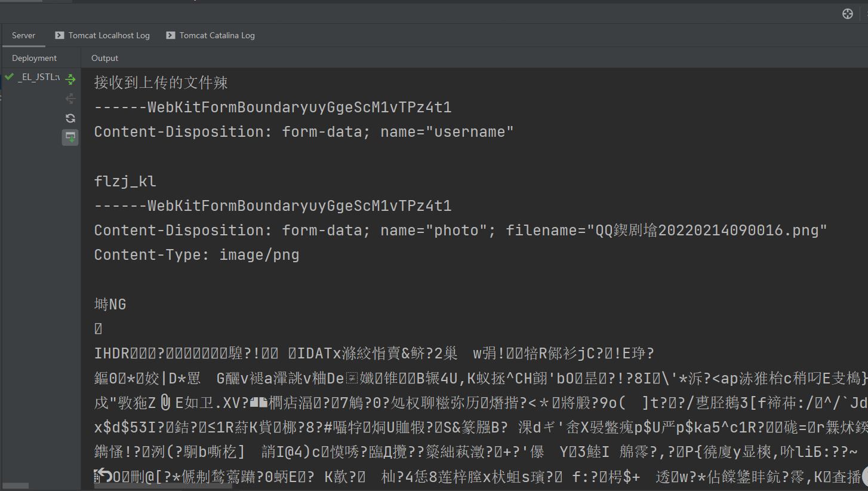Screen dimensions: 868x491
Task: Click the greyed-out undeploy arrows icon
Action: (x=70, y=99)
